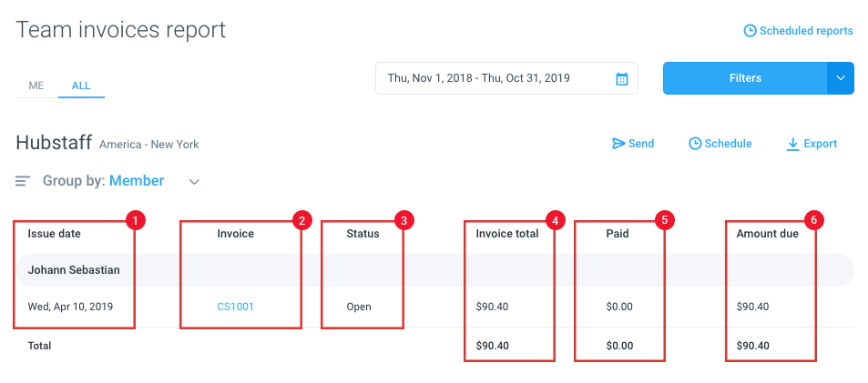Viewport: 868px width, 383px height.
Task: Click the calendar icon in date field
Action: click(x=622, y=78)
